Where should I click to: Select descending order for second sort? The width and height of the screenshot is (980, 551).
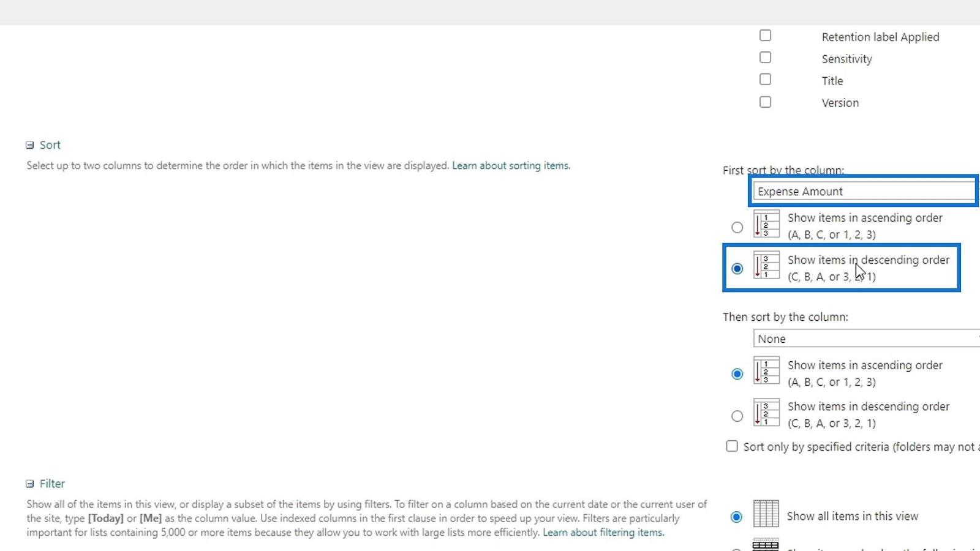tap(737, 416)
